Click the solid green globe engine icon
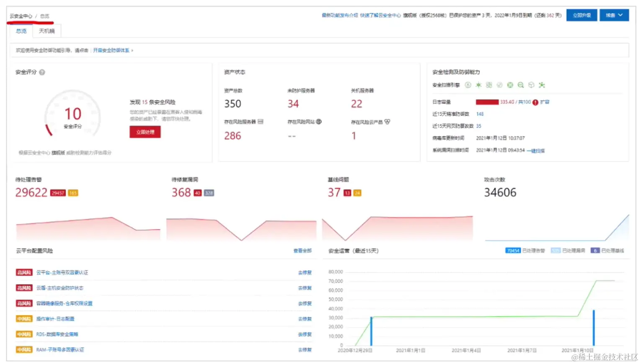641x364 pixels. pyautogui.click(x=510, y=85)
